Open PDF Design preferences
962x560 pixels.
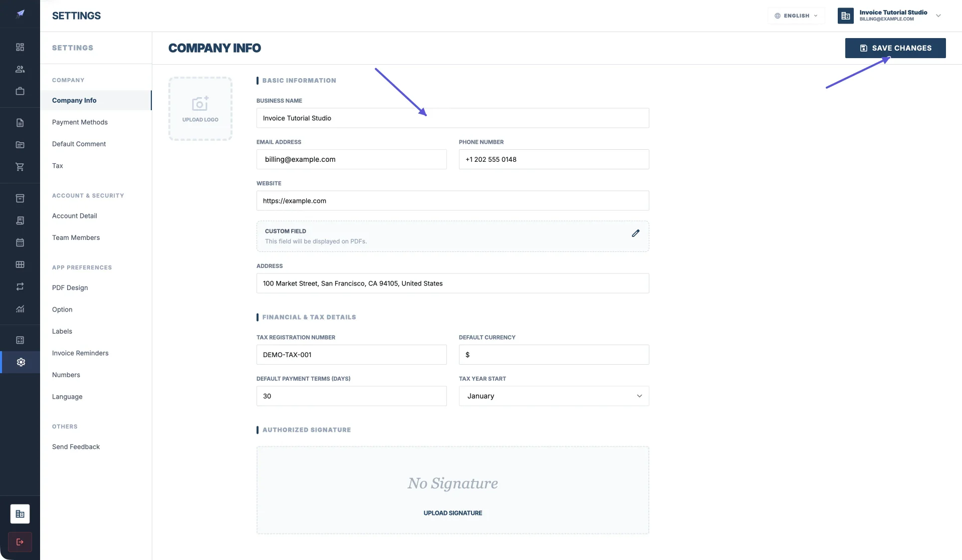click(x=70, y=288)
